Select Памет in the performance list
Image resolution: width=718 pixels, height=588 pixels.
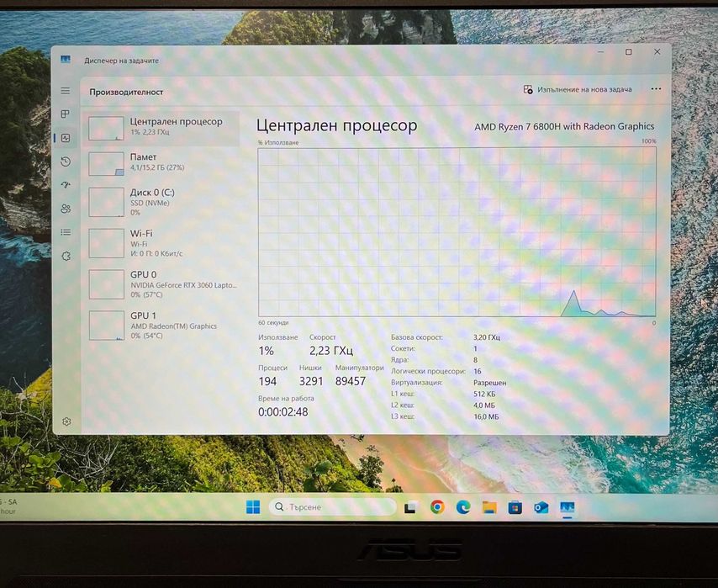161,163
